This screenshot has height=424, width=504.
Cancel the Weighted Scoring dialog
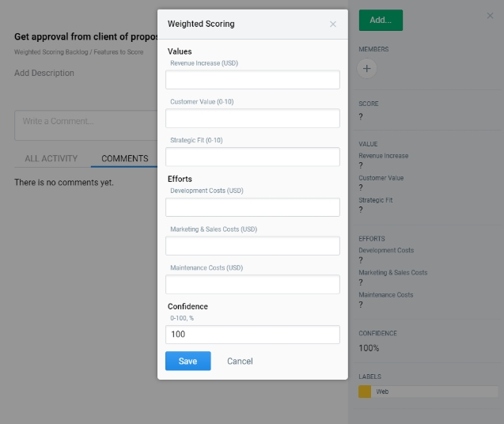(x=240, y=362)
